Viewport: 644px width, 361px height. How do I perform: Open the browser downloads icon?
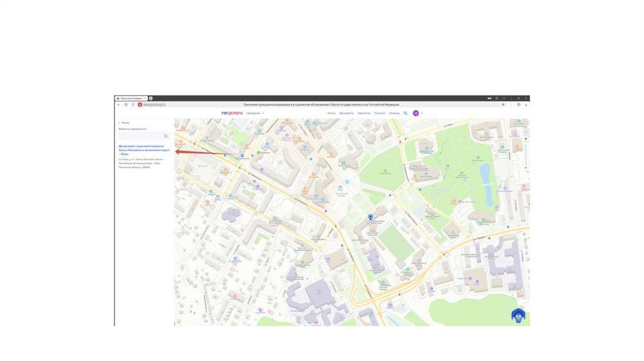(x=526, y=104)
